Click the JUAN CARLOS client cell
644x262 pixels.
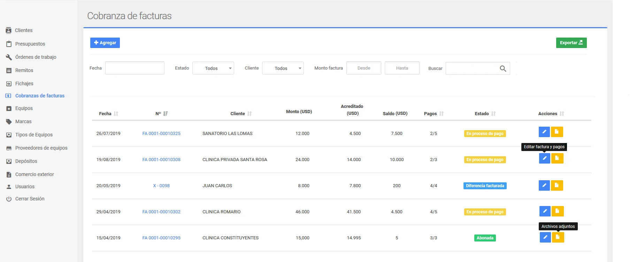pos(217,186)
